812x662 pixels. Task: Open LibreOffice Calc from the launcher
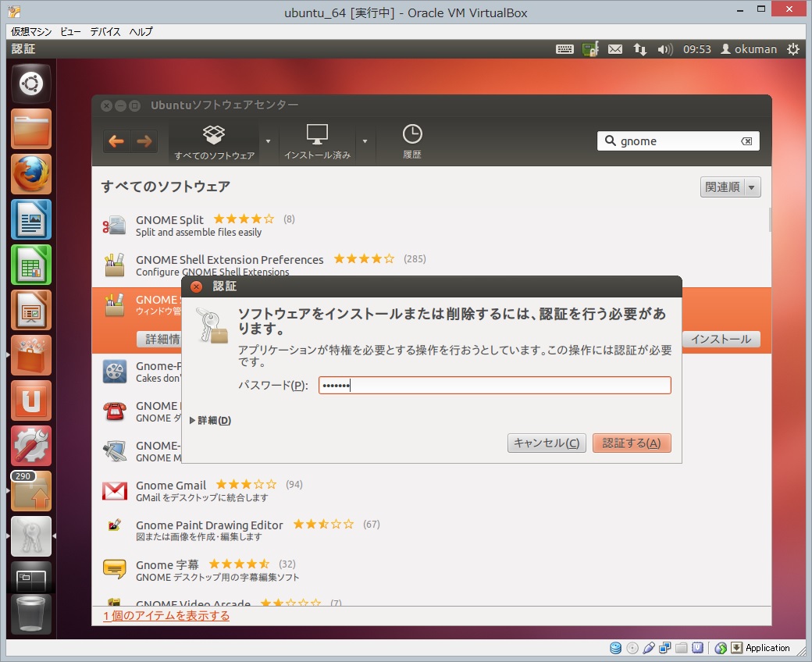[x=31, y=265]
